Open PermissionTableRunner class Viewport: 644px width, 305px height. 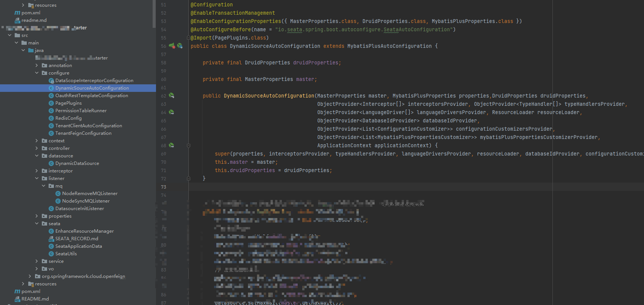[81, 111]
